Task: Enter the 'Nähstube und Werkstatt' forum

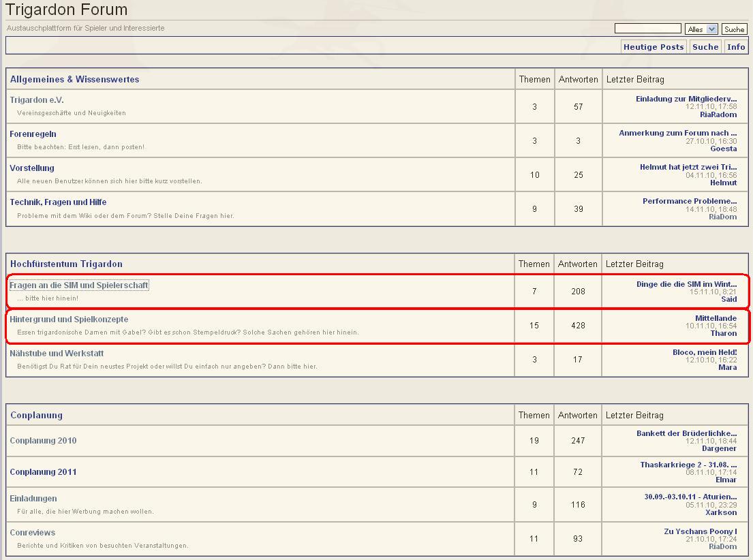Action: pyautogui.click(x=57, y=354)
